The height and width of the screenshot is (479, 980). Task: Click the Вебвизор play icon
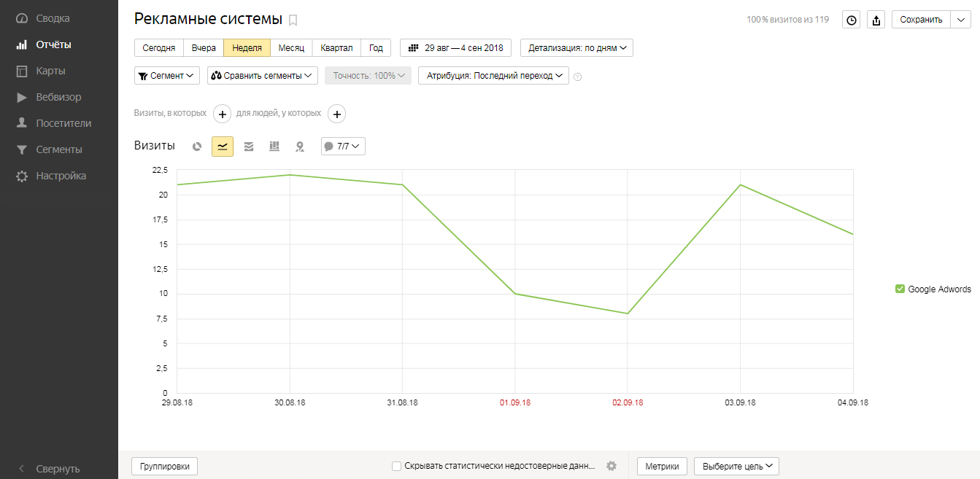pos(22,97)
